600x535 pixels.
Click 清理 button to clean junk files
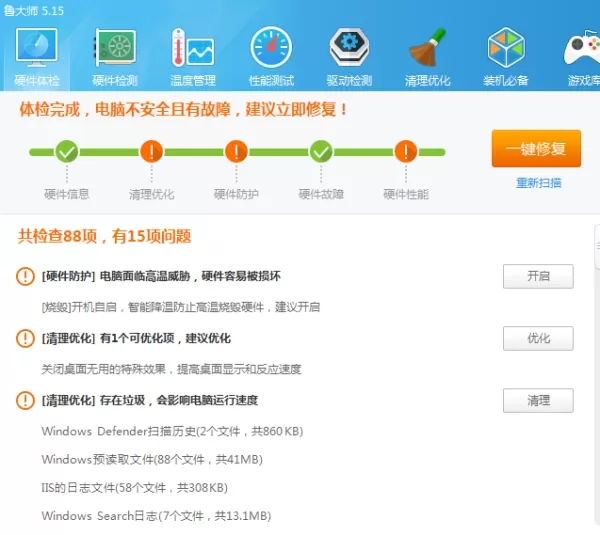pyautogui.click(x=538, y=401)
